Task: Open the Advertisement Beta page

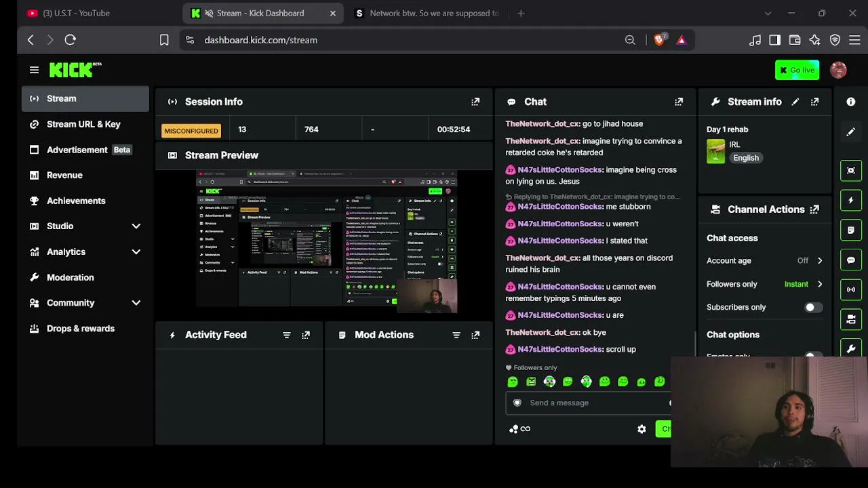Action: [x=85, y=150]
